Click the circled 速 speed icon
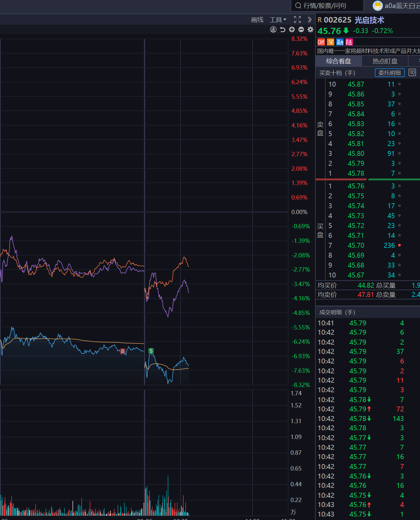The image size is (420, 520). (x=273, y=29)
